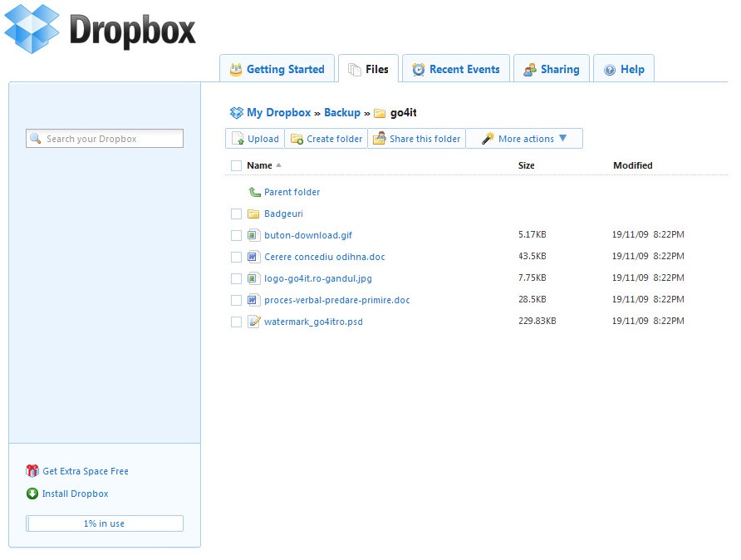Screen dimensions: 741x560
Task: Click the Modified column header
Action: coord(633,165)
